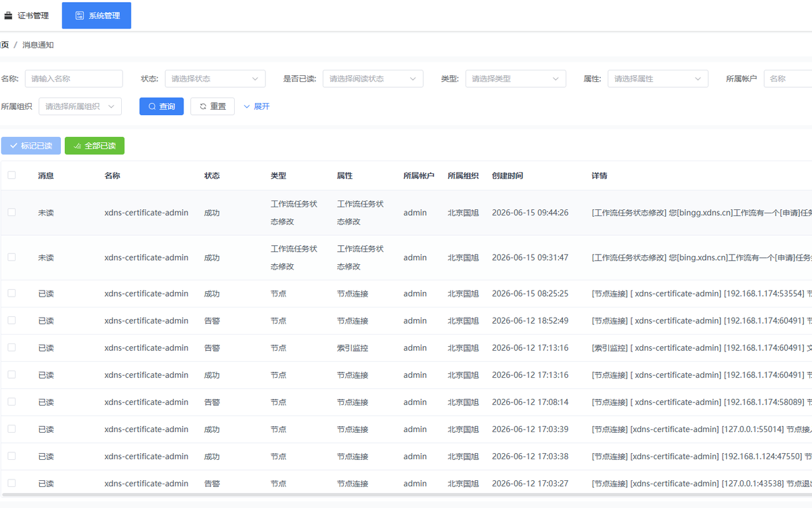Click the 消息 column header
This screenshot has height=508, width=812.
click(46, 175)
